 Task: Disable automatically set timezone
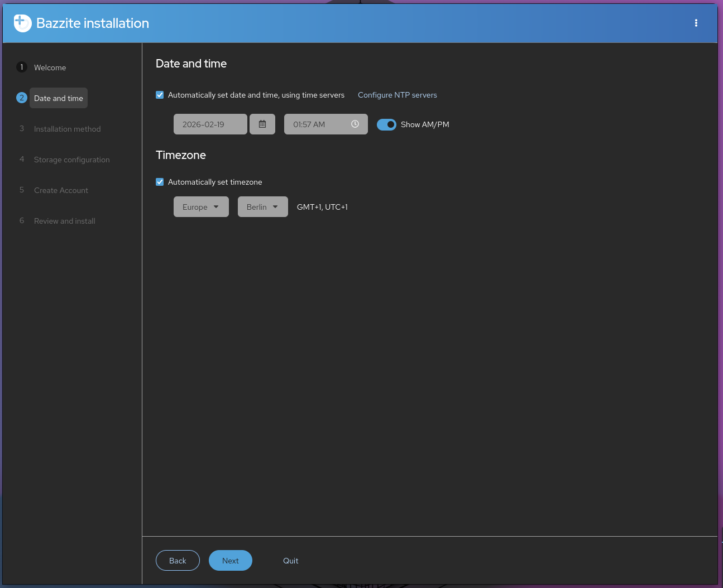pos(160,182)
